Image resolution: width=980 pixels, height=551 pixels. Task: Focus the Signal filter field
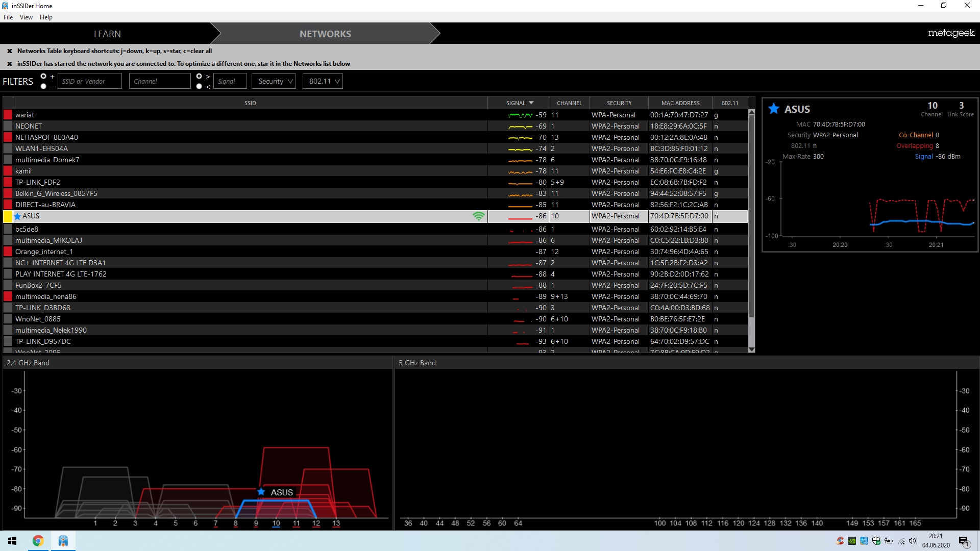tap(230, 81)
